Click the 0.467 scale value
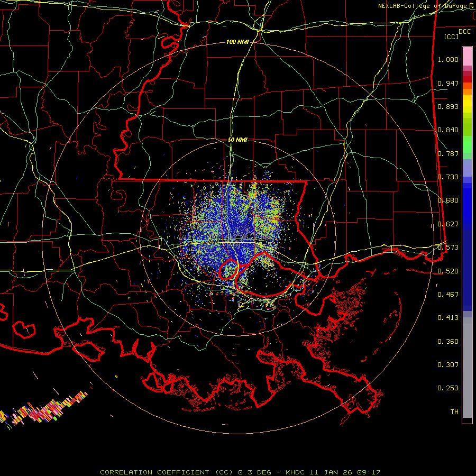The image size is (476, 476). (448, 295)
